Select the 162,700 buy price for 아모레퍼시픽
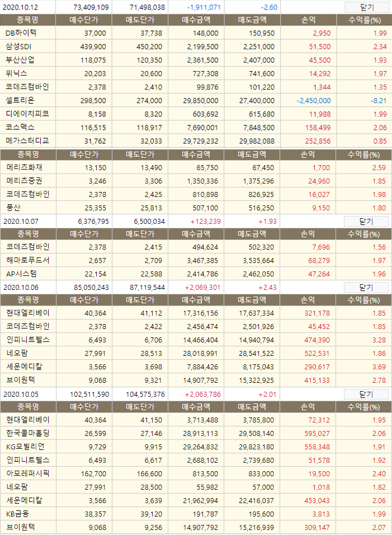 click(x=93, y=474)
